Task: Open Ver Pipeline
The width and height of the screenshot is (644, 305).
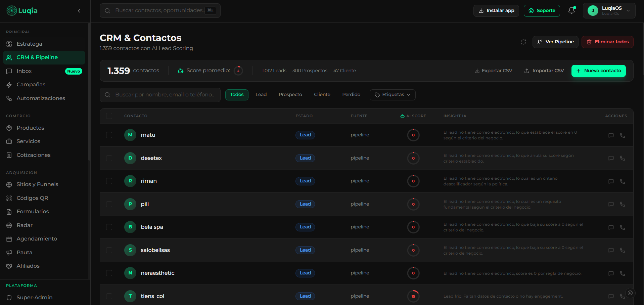Action: [x=555, y=42]
